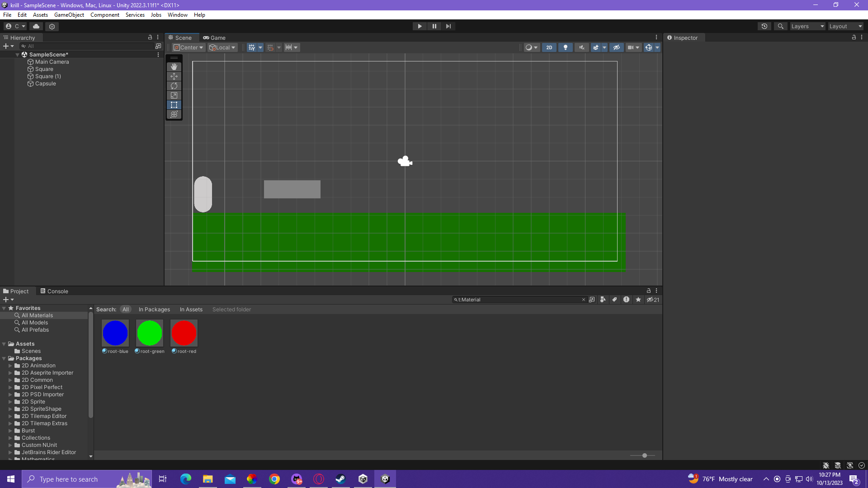
Task: Click the Pause button
Action: point(434,26)
